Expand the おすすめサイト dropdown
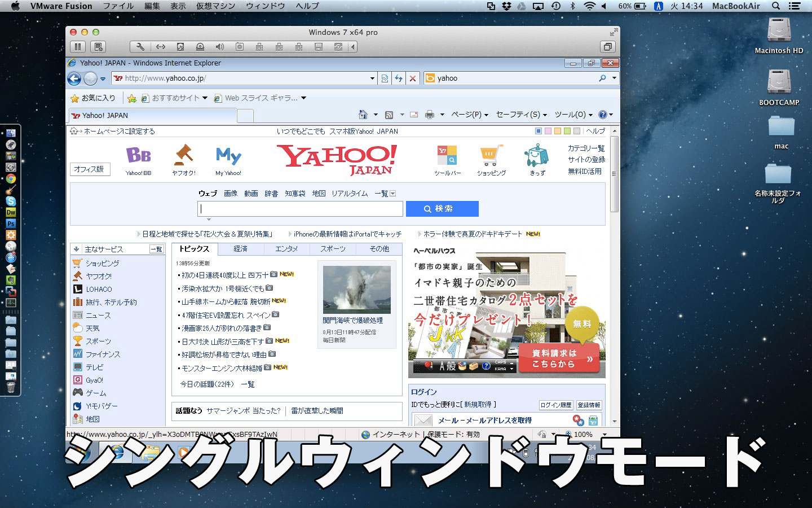The height and width of the screenshot is (508, 812). pyautogui.click(x=205, y=98)
